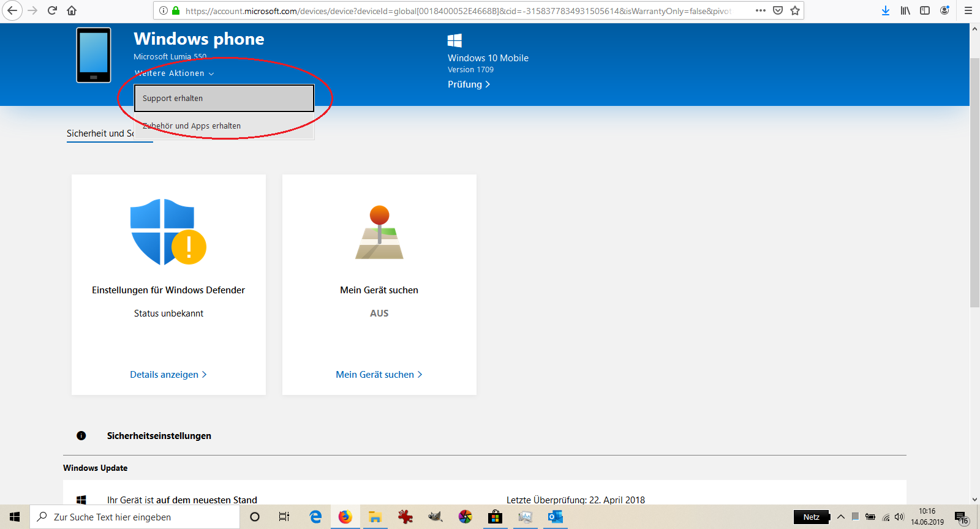980x529 pixels.
Task: Click the Sicherheitseinstellungen info icon
Action: [x=81, y=436]
